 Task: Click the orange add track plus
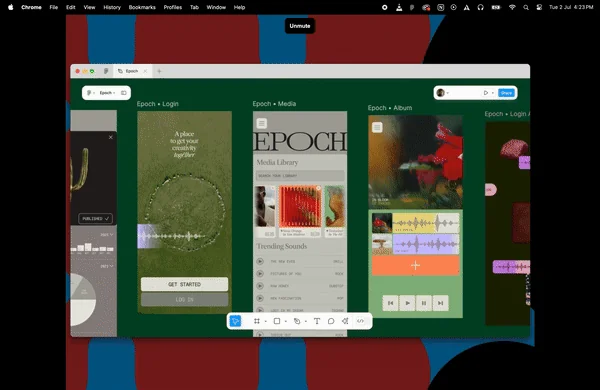[x=416, y=265]
